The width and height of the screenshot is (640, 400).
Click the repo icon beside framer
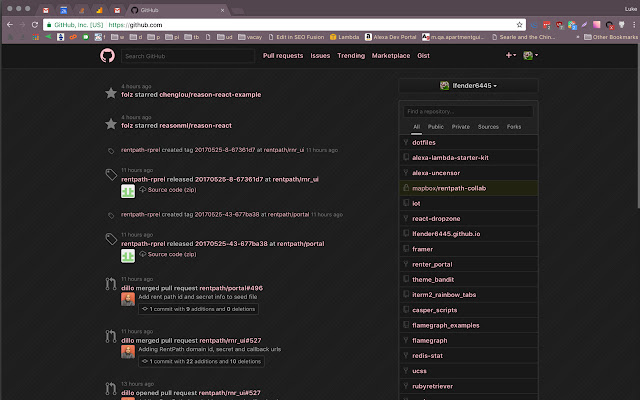pos(406,249)
